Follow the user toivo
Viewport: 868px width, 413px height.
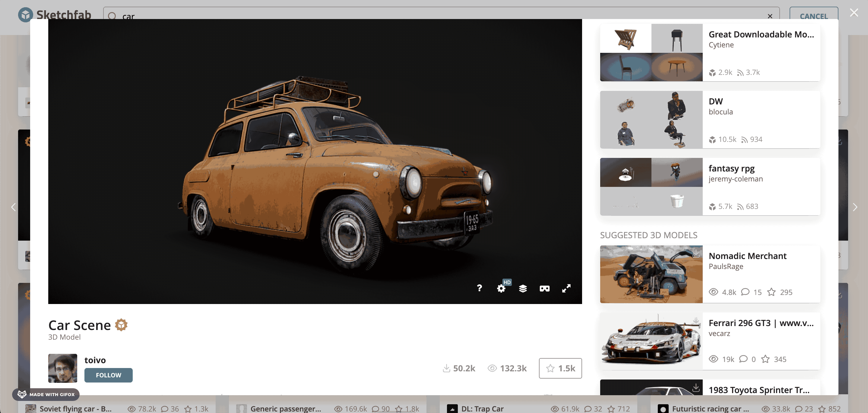click(x=109, y=375)
